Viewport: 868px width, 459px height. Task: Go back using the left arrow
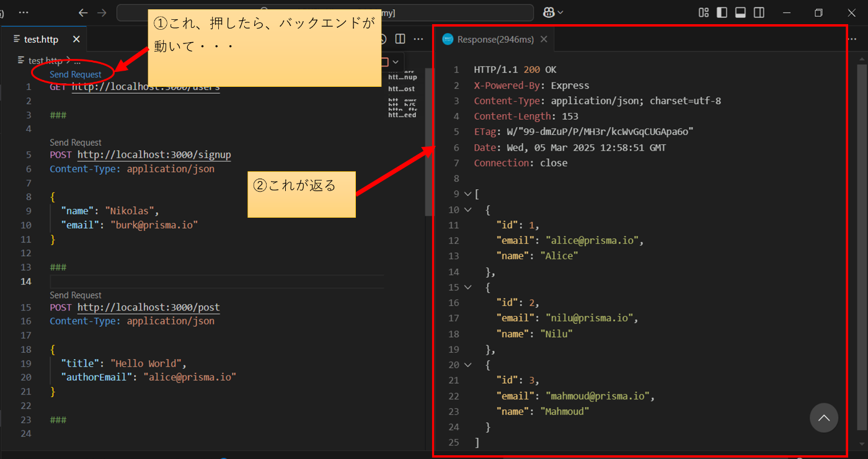pos(83,12)
